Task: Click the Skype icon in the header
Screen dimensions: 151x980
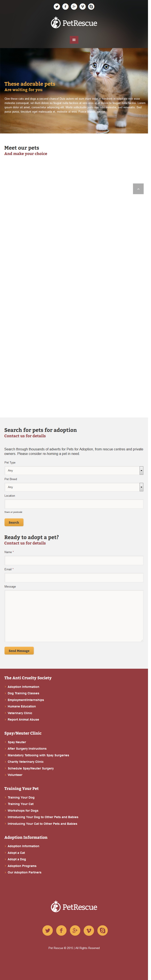Action: [91, 6]
